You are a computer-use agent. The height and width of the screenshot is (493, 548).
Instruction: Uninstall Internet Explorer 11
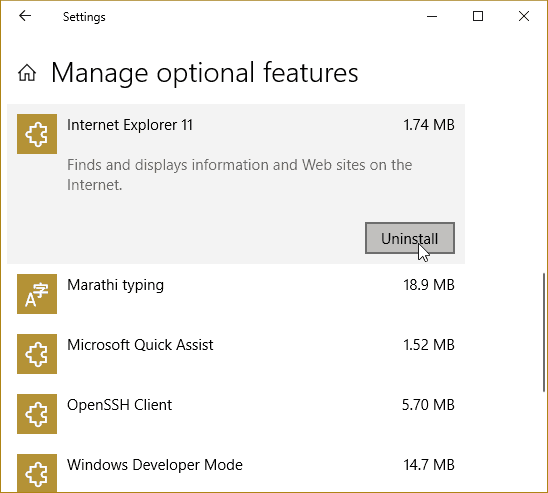(x=410, y=238)
